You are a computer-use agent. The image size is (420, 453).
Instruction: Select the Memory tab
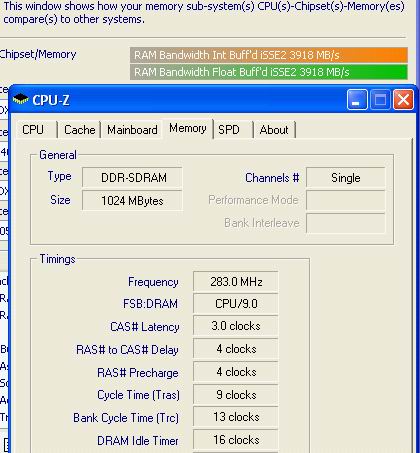click(188, 128)
